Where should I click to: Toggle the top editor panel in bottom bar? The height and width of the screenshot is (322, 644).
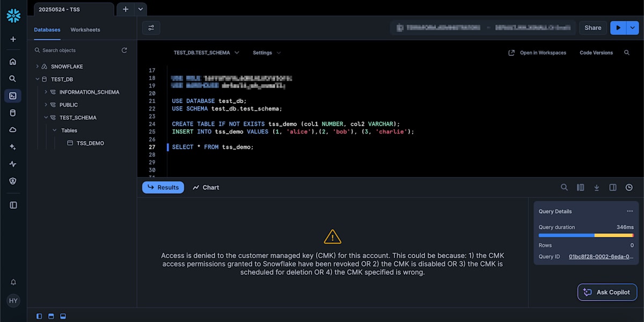tap(51, 316)
